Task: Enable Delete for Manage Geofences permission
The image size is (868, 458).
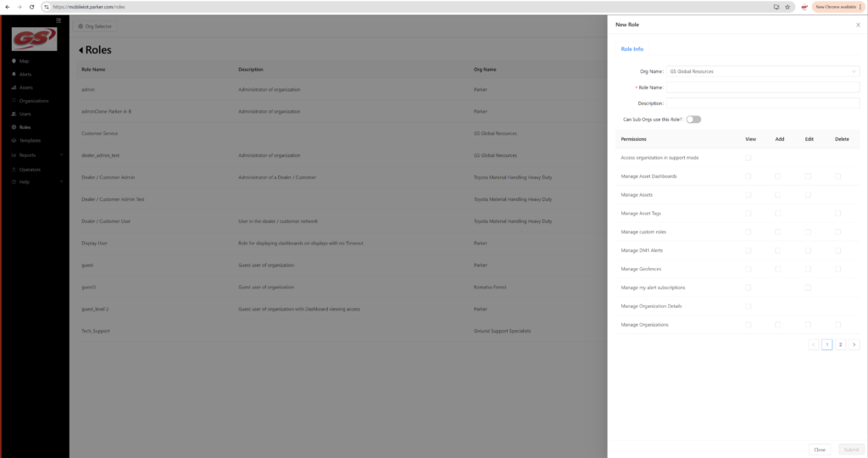Action: (837, 269)
